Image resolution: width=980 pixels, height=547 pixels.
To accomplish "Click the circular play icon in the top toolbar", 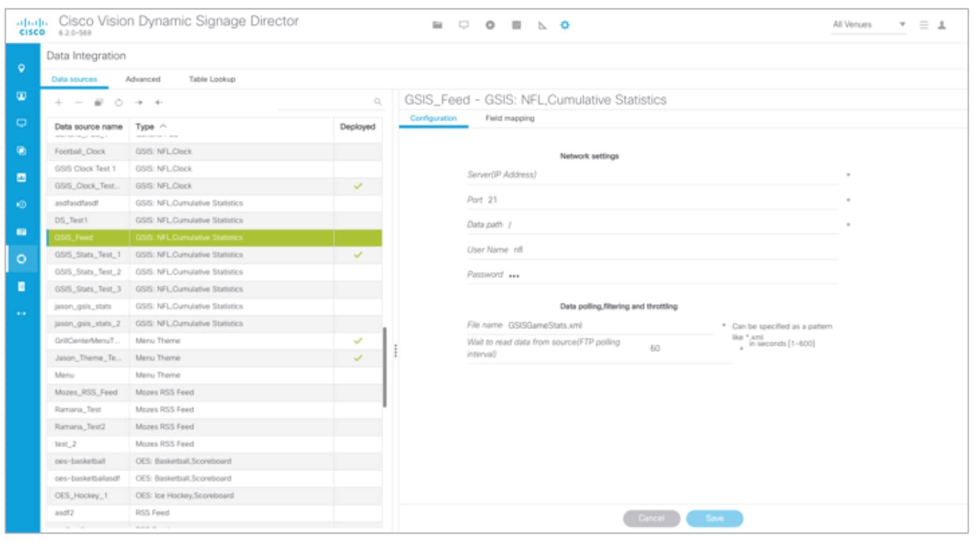I will (490, 25).
